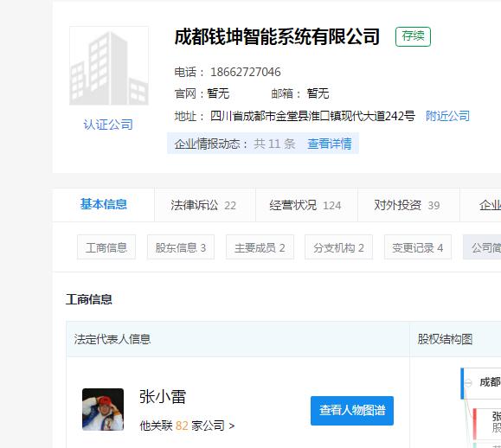501x448 pixels.
Task: Open the 认证公司 link
Action: coord(108,125)
